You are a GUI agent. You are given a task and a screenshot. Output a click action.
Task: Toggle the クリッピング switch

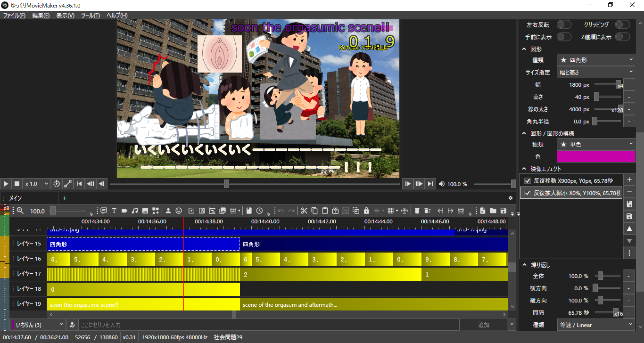point(622,24)
